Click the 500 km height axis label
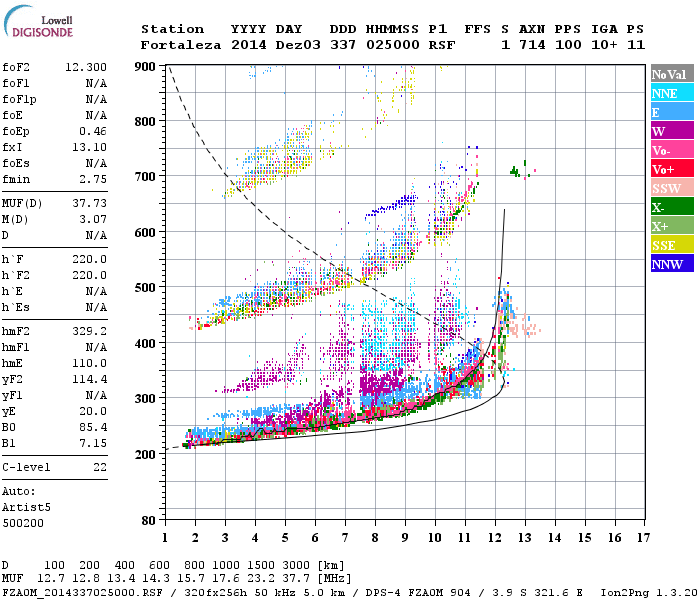Viewport: 700px width, 600px height. pyautogui.click(x=145, y=288)
